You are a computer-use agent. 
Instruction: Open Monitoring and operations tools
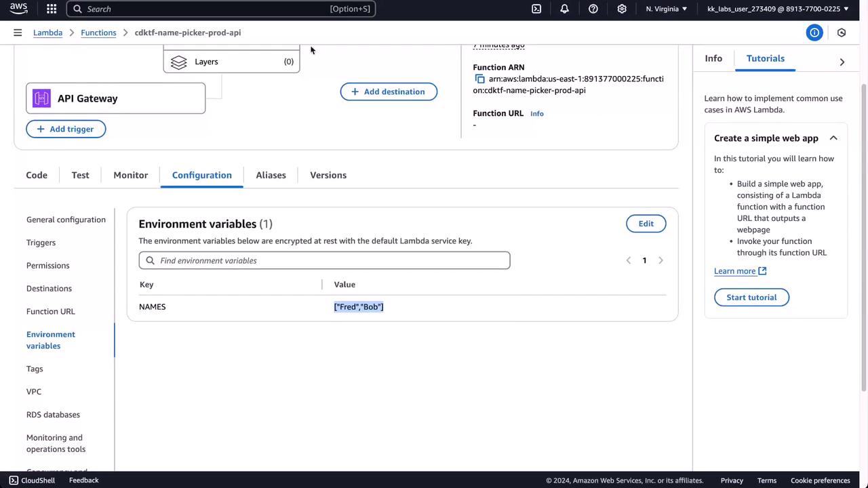[56, 443]
